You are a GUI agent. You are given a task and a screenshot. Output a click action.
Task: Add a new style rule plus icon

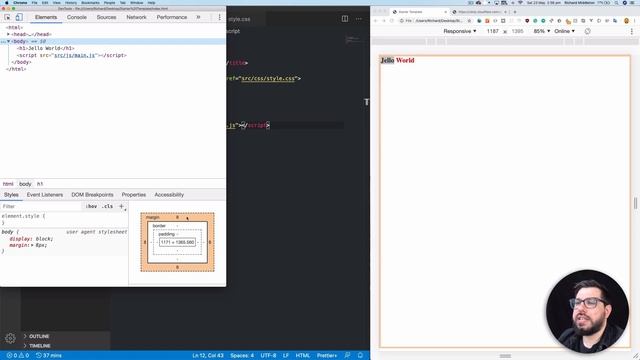coord(121,207)
